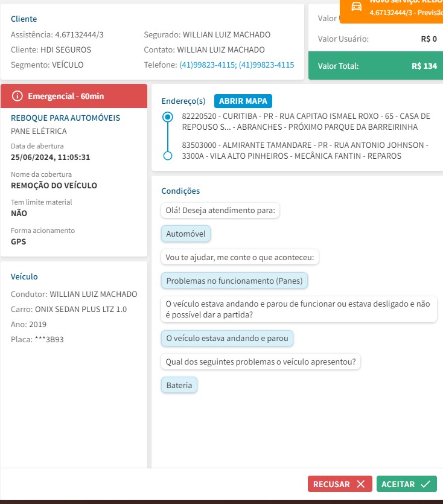Viewport: 443px width, 504px height.
Task: Click the Bateria answer chip
Action: [179, 385]
